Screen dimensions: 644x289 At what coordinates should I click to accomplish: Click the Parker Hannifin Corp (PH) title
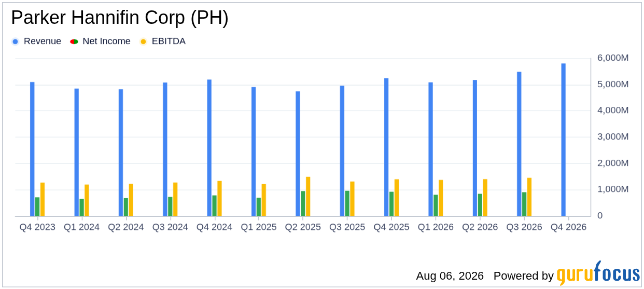point(120,18)
